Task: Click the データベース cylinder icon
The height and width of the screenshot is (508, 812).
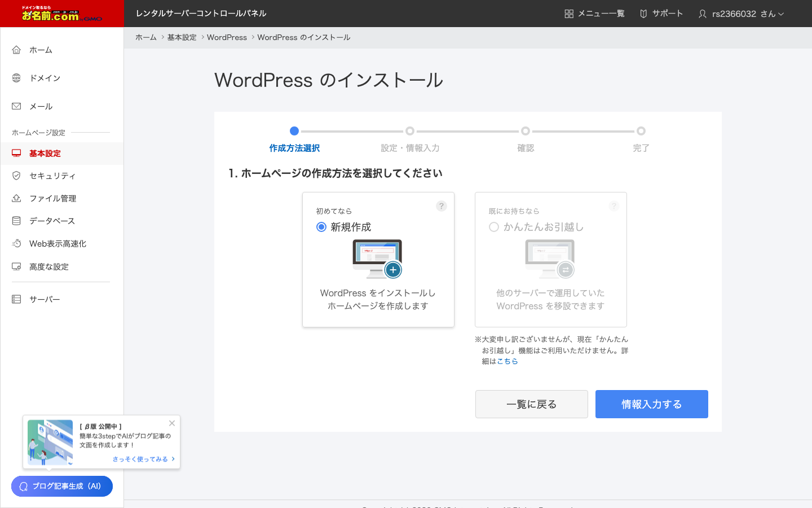Action: tap(16, 221)
